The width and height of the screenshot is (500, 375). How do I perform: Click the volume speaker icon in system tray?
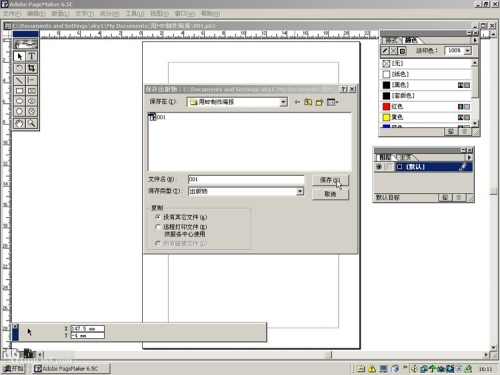tap(414, 369)
